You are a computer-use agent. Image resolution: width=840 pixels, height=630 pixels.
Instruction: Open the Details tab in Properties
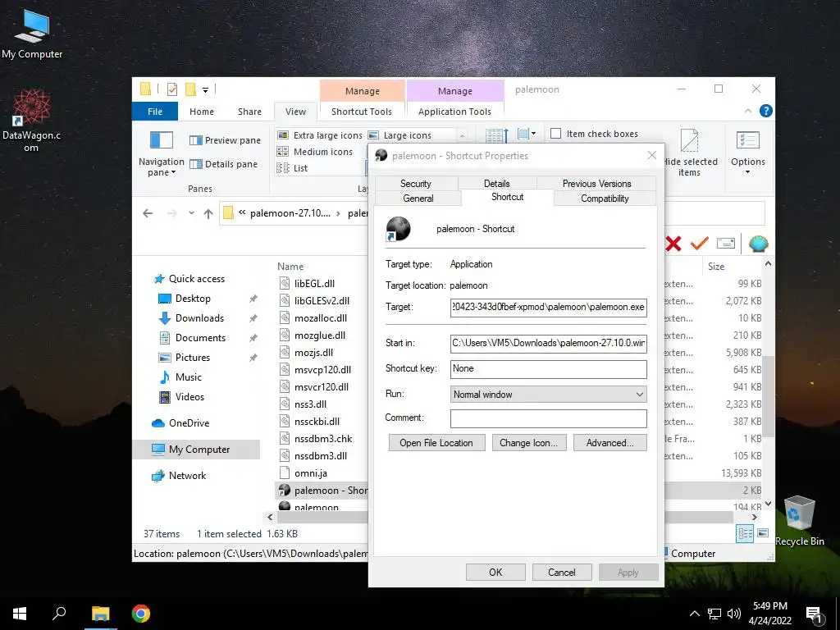click(x=496, y=183)
